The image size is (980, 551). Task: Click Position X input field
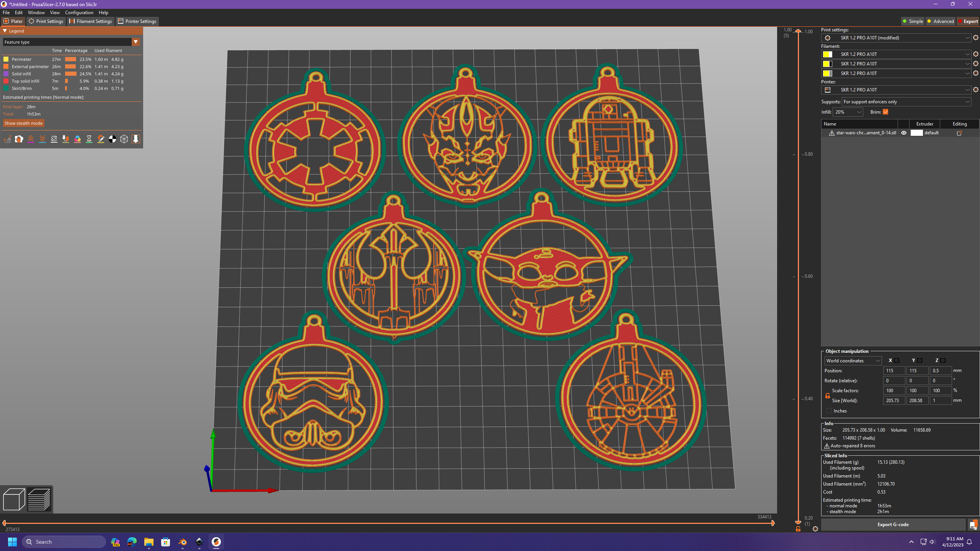894,370
